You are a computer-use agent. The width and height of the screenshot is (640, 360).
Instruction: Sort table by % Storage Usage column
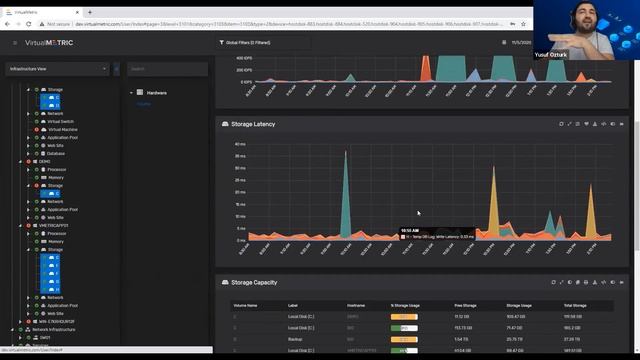pyautogui.click(x=405, y=306)
